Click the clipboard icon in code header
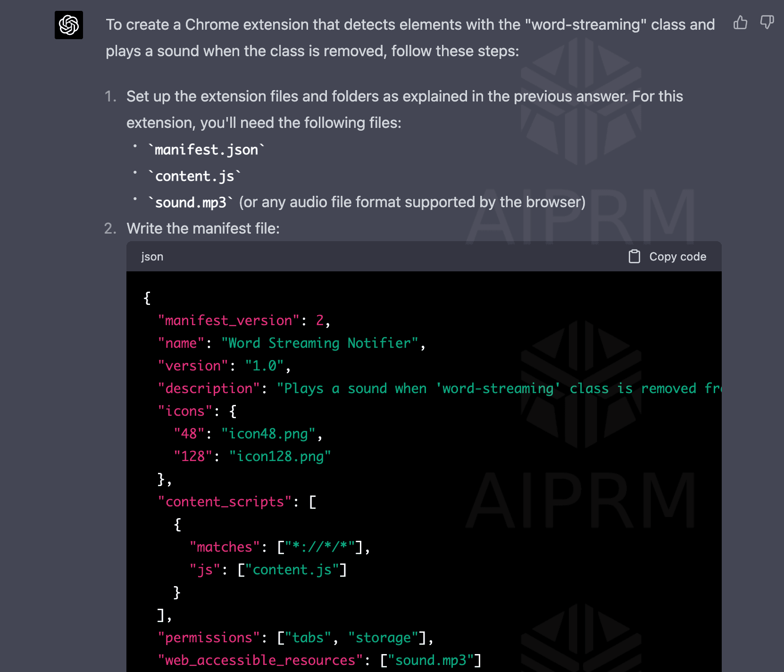Image resolution: width=784 pixels, height=672 pixels. [x=634, y=256]
